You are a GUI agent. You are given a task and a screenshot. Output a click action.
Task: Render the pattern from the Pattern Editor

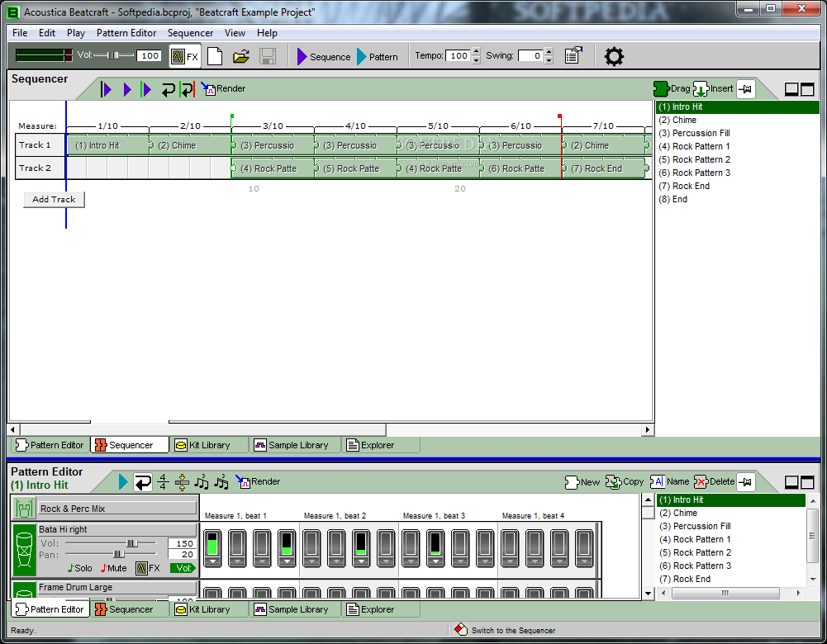coord(258,481)
